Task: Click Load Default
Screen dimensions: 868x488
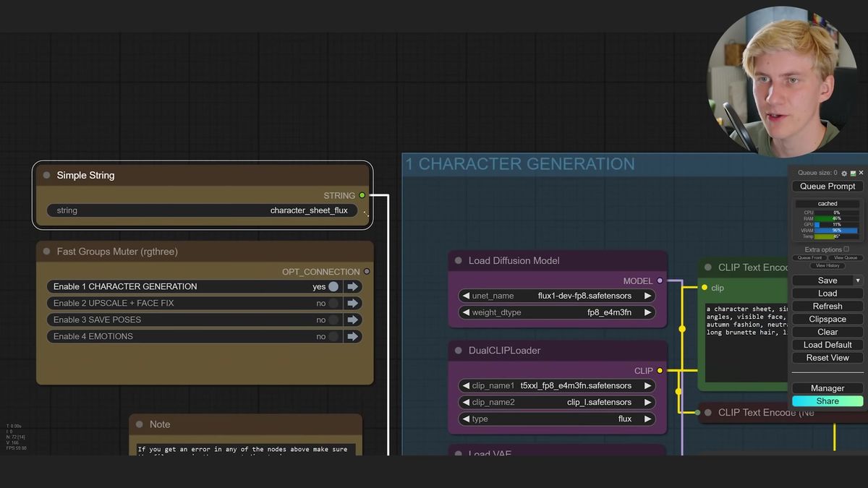Action: 827,345
